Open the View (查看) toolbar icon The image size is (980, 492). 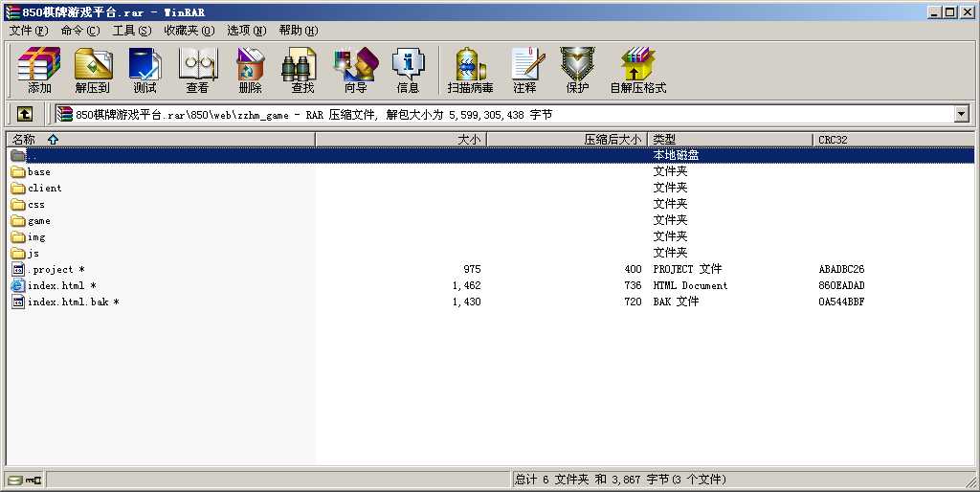[197, 70]
